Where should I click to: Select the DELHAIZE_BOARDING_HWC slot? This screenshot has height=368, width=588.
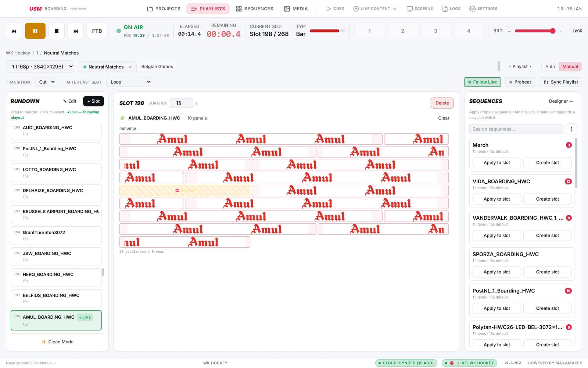[56, 194]
